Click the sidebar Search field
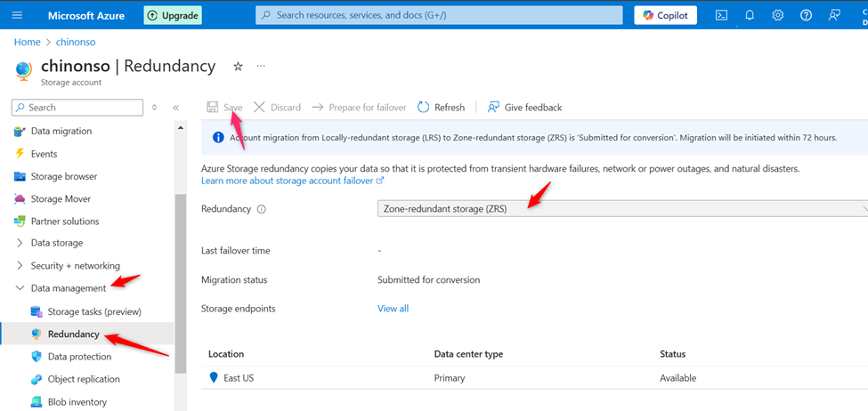The width and height of the screenshot is (868, 411). pos(77,108)
